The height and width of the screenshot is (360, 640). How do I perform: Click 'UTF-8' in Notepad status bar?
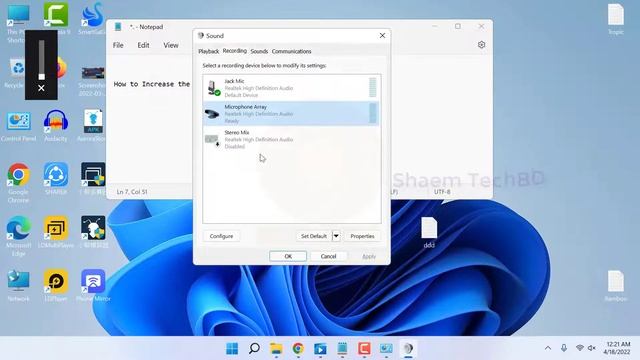(442, 191)
